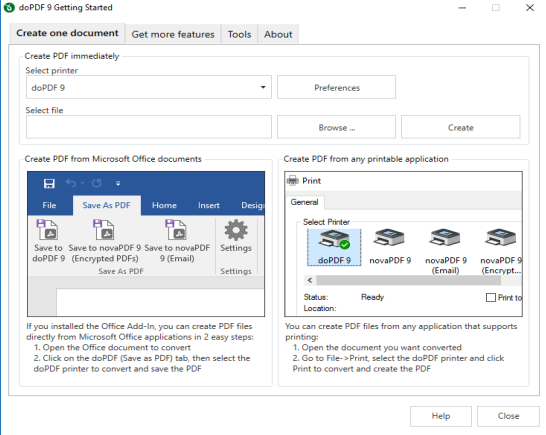Click the Preferences button
This screenshot has height=435, width=546.
(x=336, y=87)
